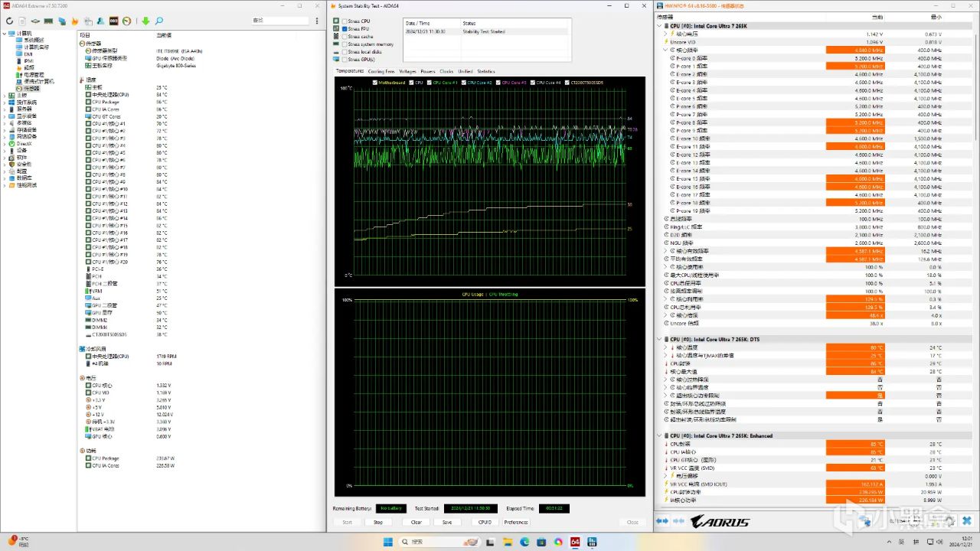Expand the Windows-logo operating system tree node

4,102
